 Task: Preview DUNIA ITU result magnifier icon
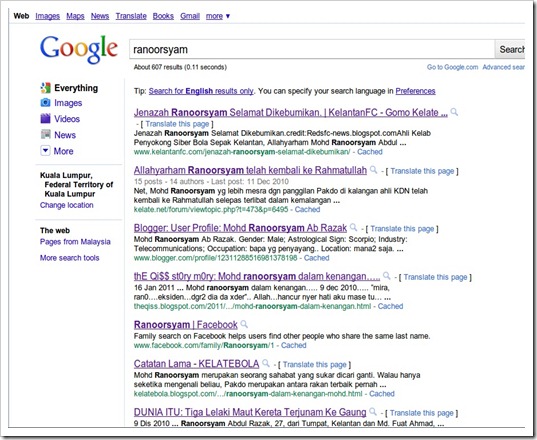pyautogui.click(x=373, y=412)
